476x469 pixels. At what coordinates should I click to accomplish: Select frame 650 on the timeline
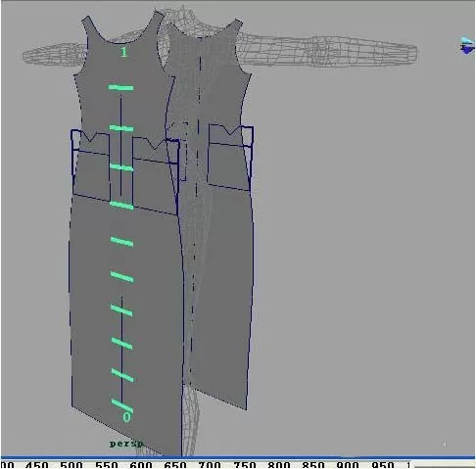coord(175,465)
